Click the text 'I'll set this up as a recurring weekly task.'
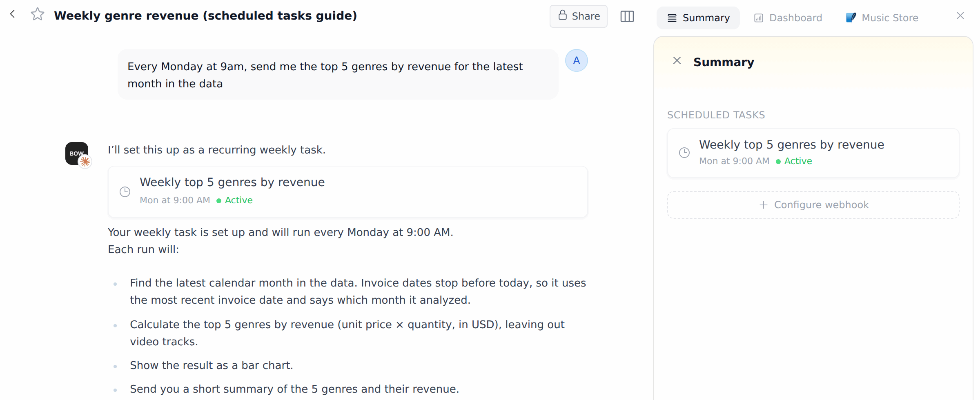 coord(216,150)
